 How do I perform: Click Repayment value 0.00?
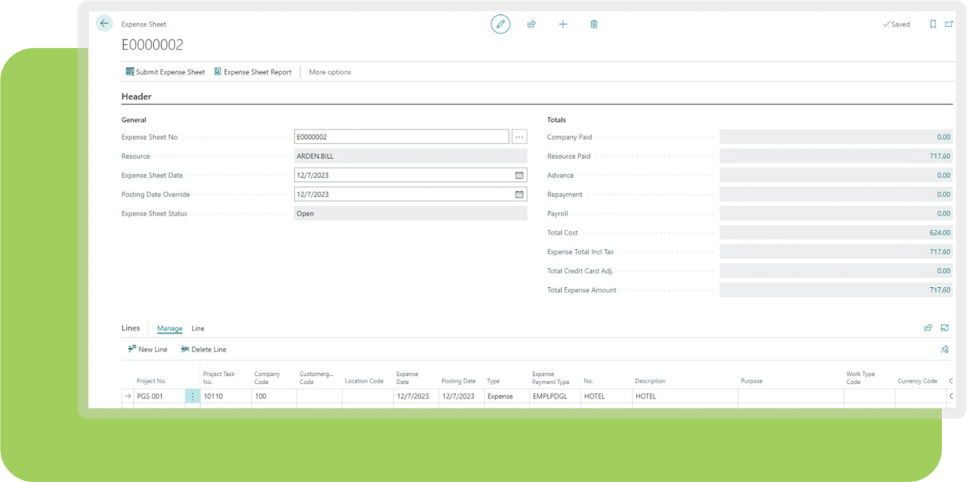835,195
